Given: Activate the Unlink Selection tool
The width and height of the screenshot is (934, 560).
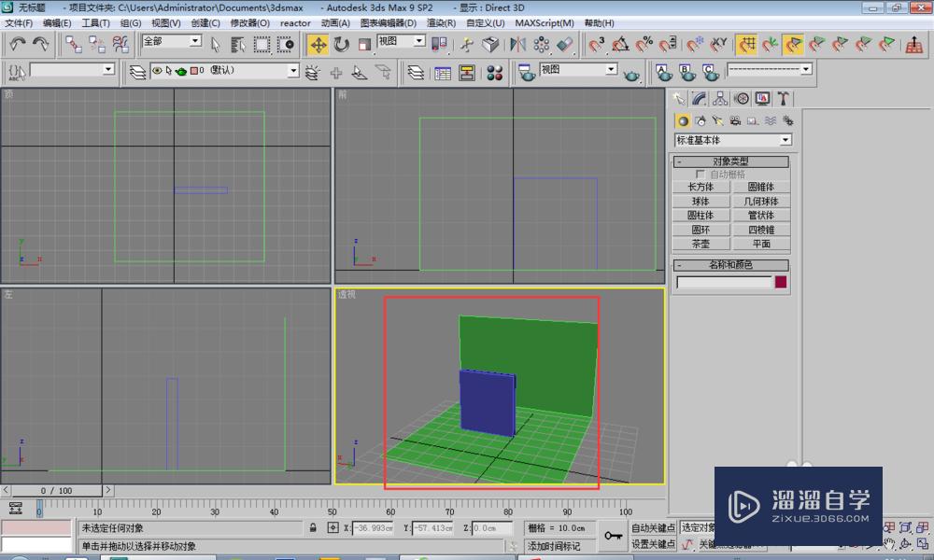Looking at the screenshot, I should (96, 44).
